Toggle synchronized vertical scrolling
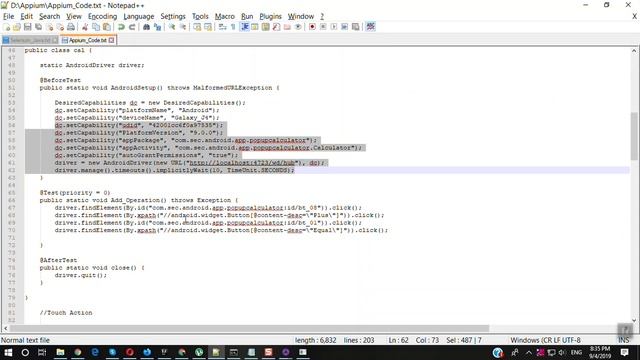 pyautogui.click(x=197, y=27)
